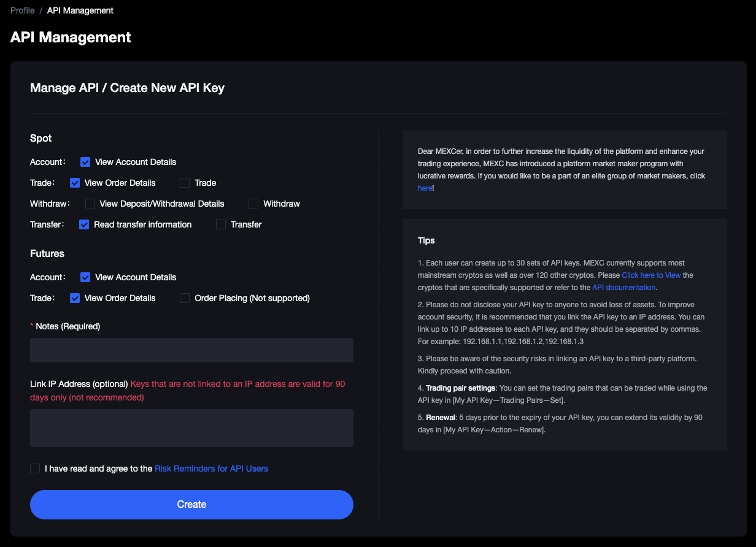Uncheck Read transfer information checkbox
Screen dimensions: 756x547
coord(84,224)
